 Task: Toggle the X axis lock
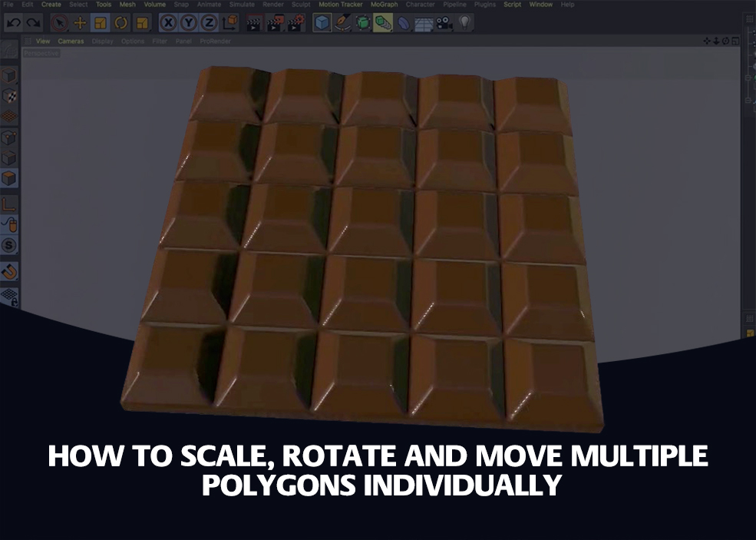click(x=169, y=23)
